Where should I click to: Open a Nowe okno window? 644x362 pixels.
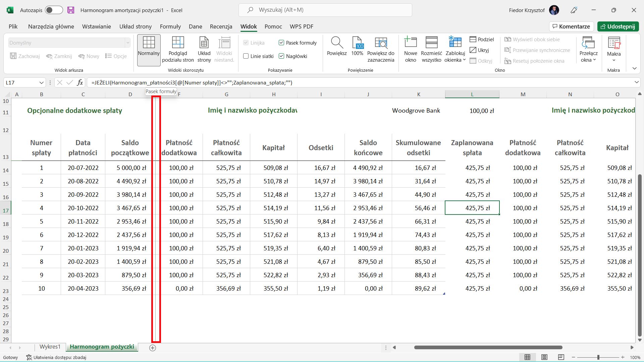[x=411, y=43]
